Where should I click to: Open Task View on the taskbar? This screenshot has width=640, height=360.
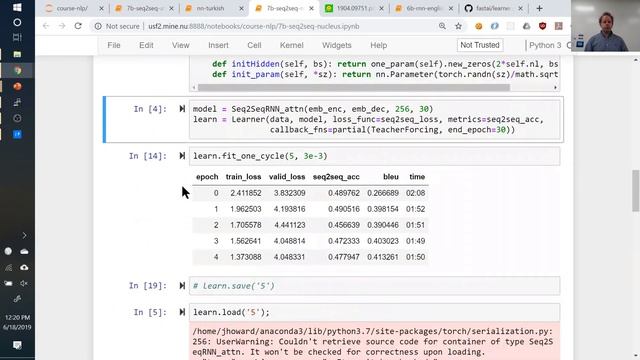(17, 38)
